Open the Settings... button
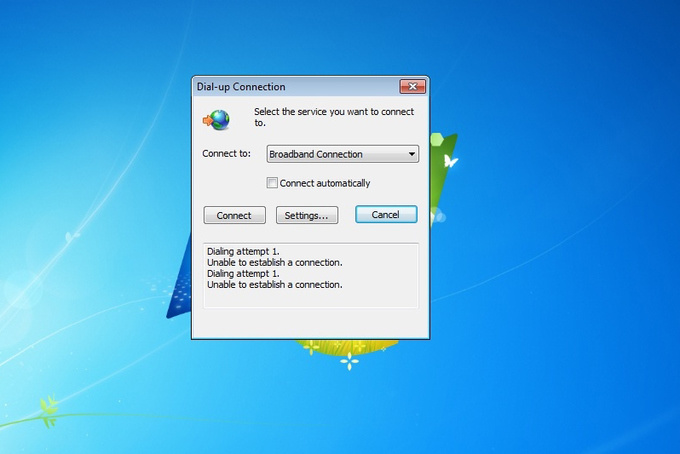The height and width of the screenshot is (454, 680). 307,215
